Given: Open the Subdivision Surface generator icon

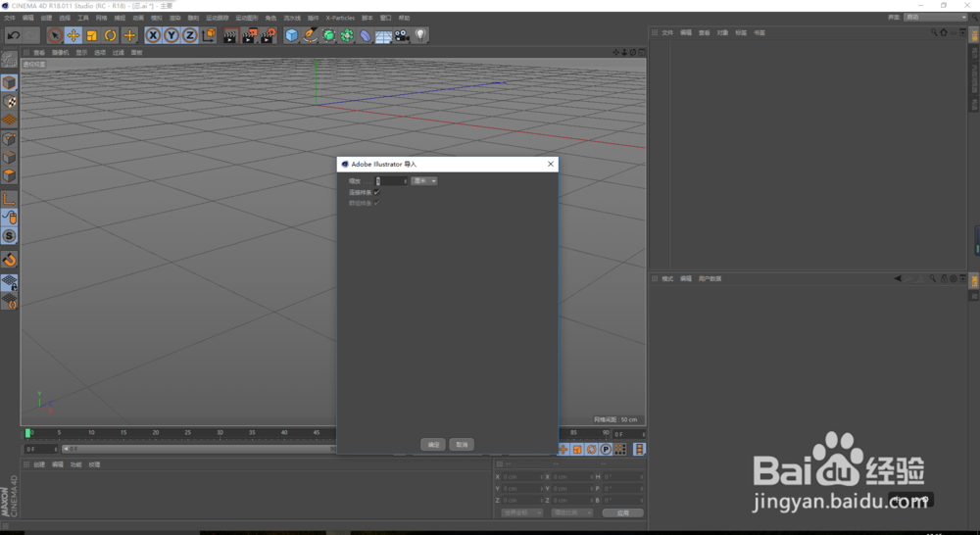Looking at the screenshot, I should [x=328, y=35].
